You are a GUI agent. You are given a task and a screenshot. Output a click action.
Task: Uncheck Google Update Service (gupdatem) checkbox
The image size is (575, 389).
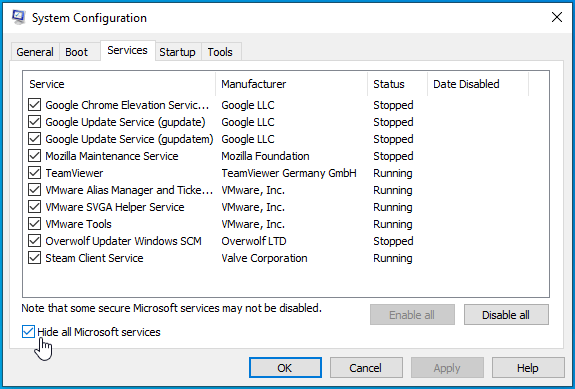coord(34,139)
